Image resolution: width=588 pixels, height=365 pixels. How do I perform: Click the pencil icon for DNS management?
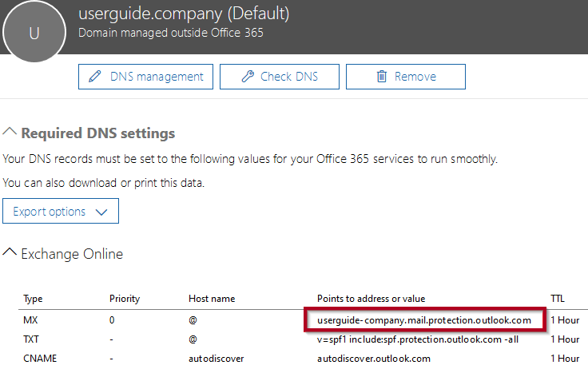95,77
